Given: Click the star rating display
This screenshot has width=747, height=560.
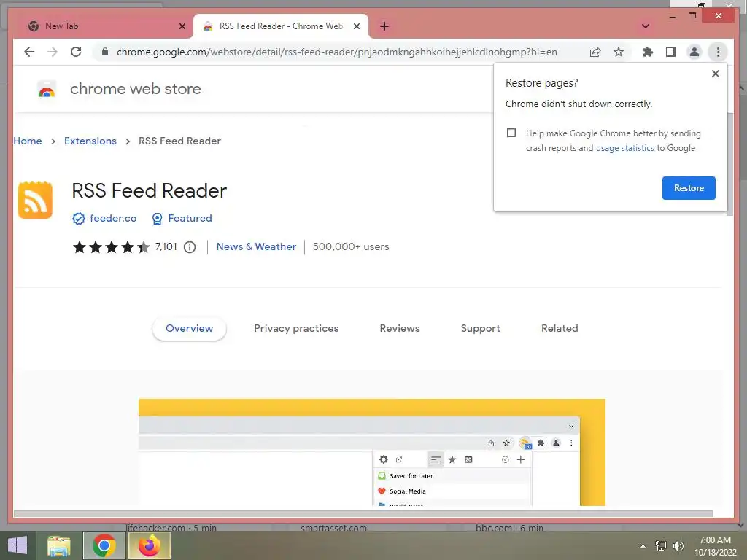Looking at the screenshot, I should (x=111, y=246).
